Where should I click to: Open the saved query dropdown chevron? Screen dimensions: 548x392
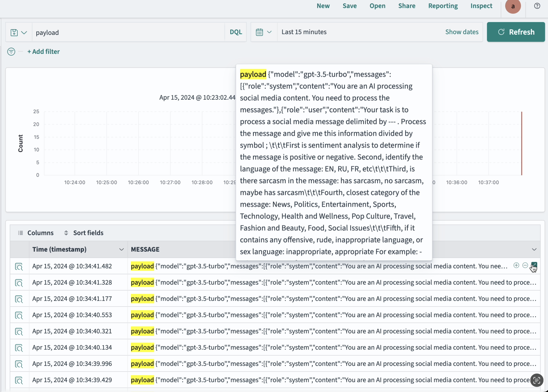point(24,33)
